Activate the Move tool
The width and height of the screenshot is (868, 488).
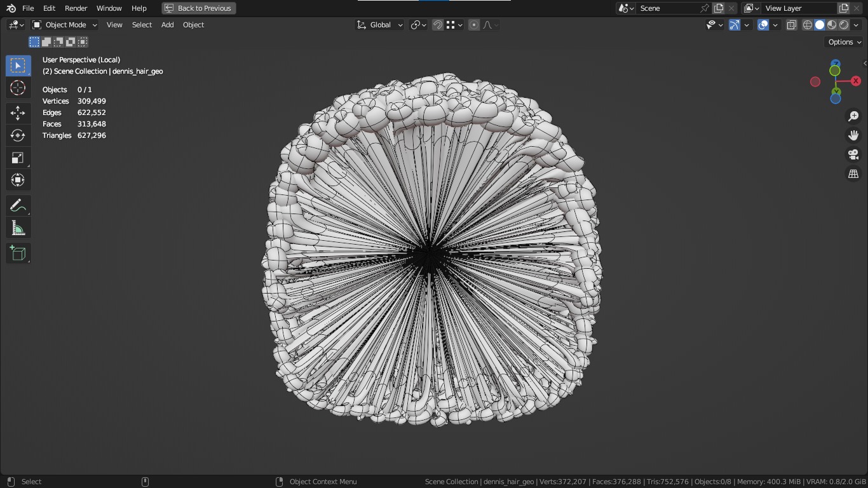tap(18, 113)
